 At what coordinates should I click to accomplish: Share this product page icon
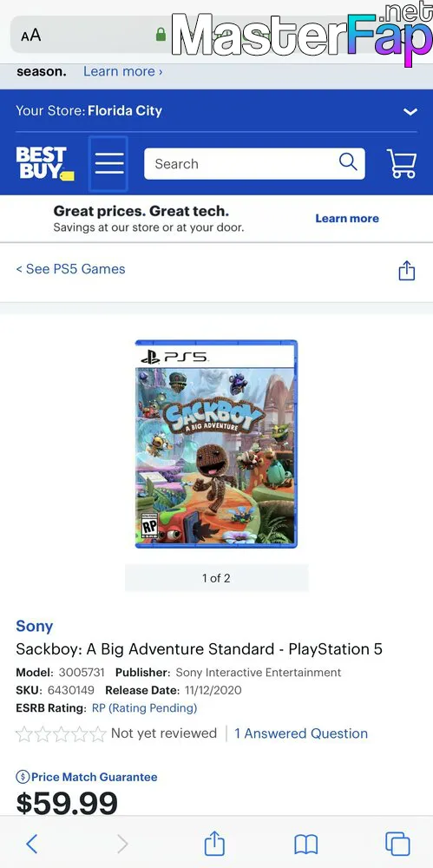point(407,270)
